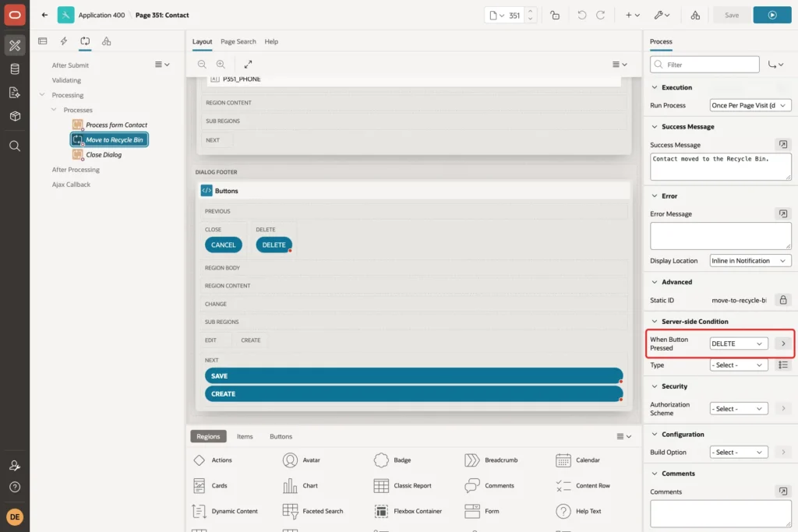
Task: Select Move to Recycle Bin process
Action: pyautogui.click(x=109, y=139)
